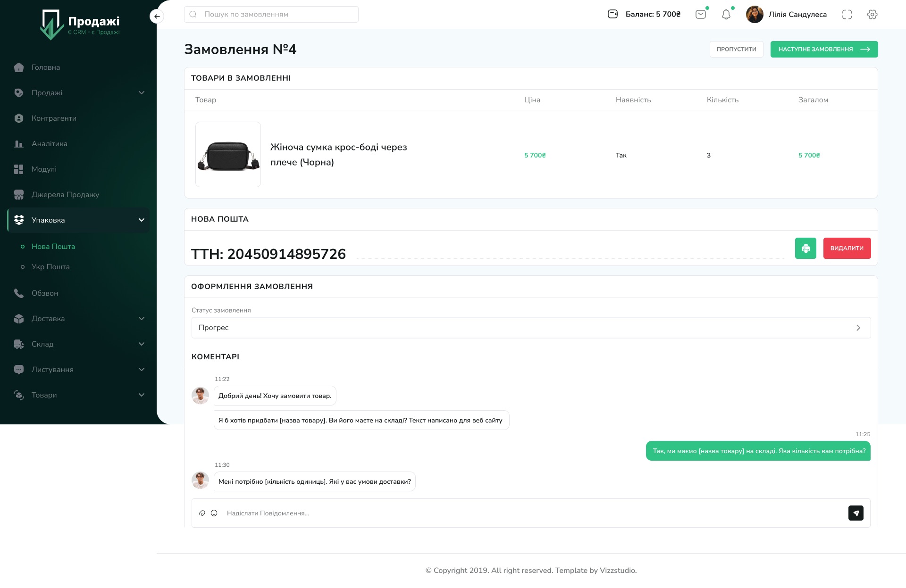
Task: Click the Контрагенти icon
Action: pyautogui.click(x=19, y=118)
